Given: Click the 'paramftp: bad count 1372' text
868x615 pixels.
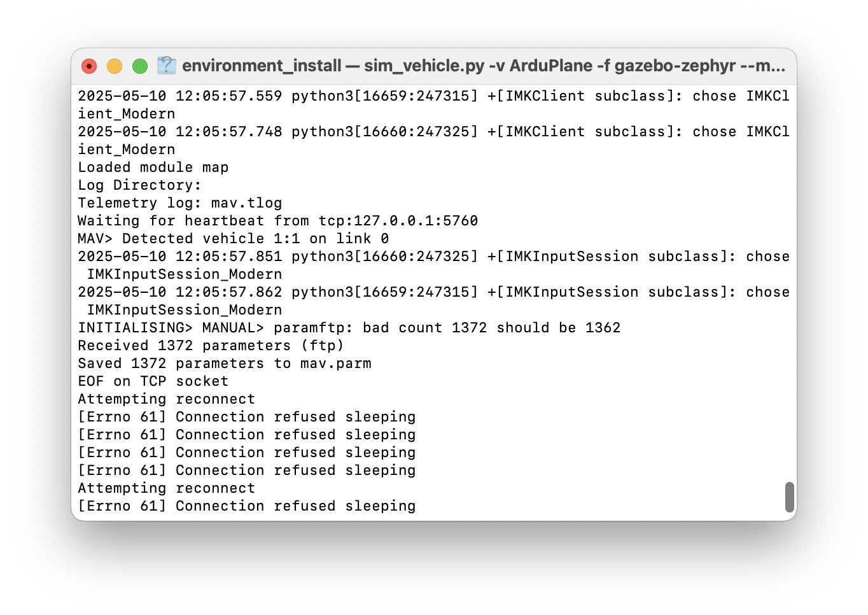Looking at the screenshot, I should (381, 328).
